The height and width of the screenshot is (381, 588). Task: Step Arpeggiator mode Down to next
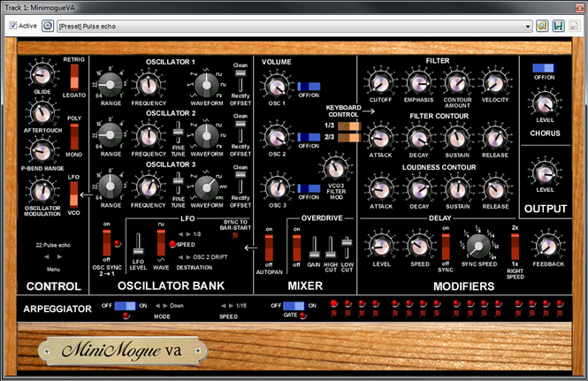165,306
